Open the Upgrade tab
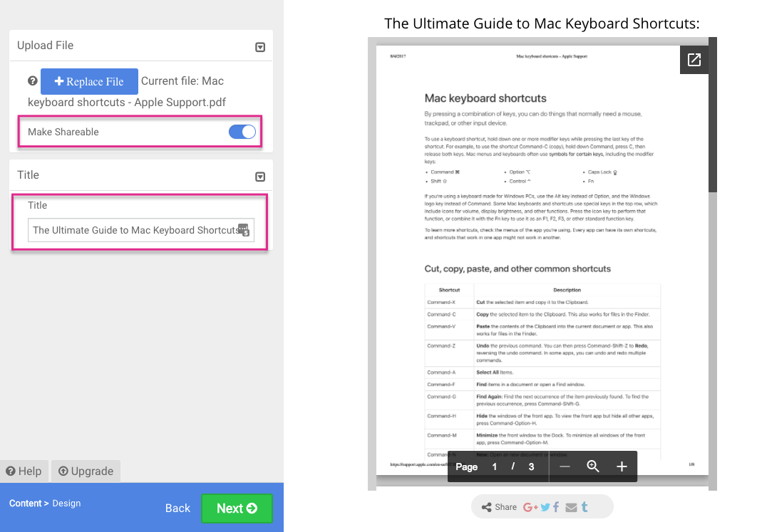757x532 pixels. (x=86, y=471)
